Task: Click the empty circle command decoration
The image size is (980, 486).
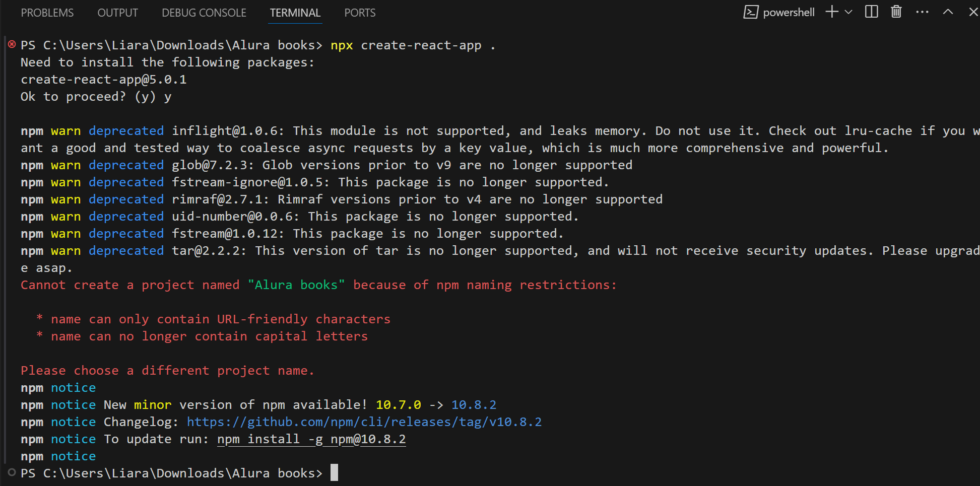Action: [12, 472]
